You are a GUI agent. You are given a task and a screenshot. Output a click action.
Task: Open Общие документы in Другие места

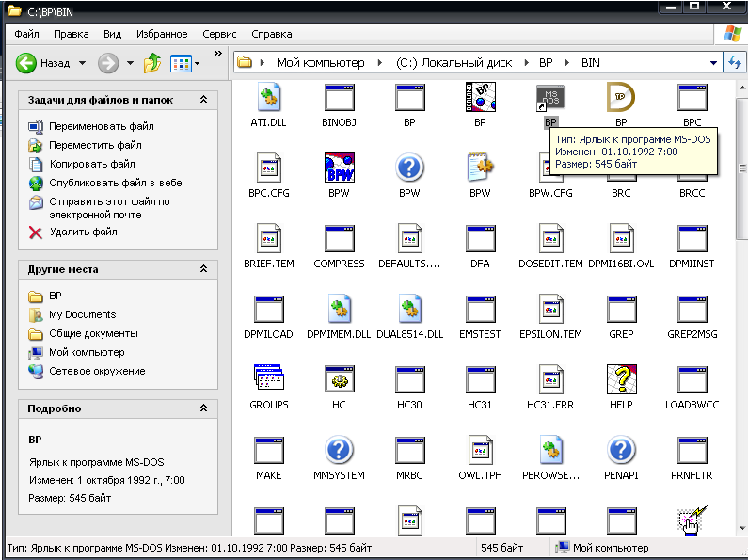[93, 333]
